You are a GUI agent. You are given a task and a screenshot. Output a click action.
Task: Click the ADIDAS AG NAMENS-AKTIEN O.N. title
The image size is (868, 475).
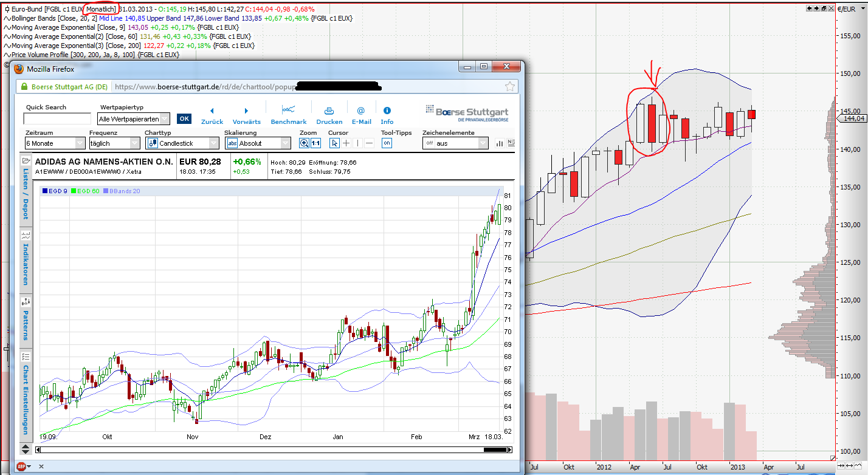coord(104,162)
